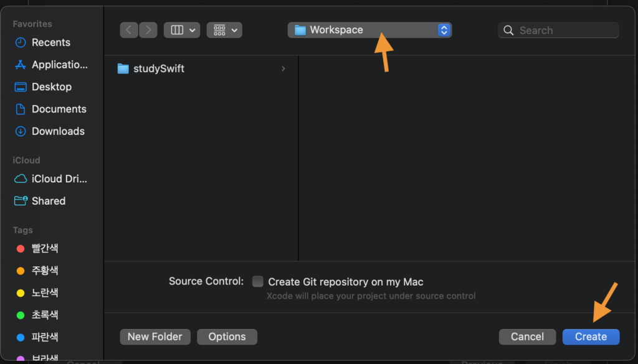
Task: Select Desktop in the sidebar
Action: 51,86
